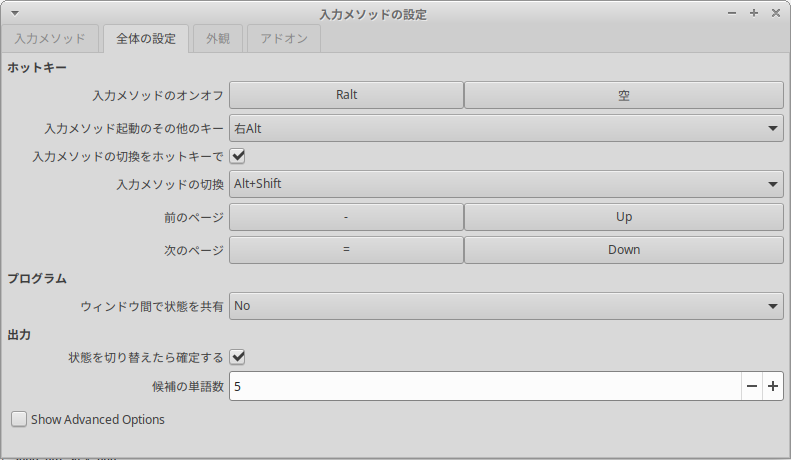Open the window menu arrow in title bar
This screenshot has width=791, height=460.
pos(15,14)
